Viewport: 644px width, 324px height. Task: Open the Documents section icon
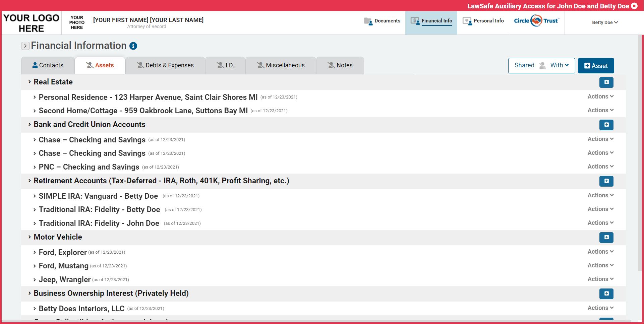pyautogui.click(x=368, y=21)
